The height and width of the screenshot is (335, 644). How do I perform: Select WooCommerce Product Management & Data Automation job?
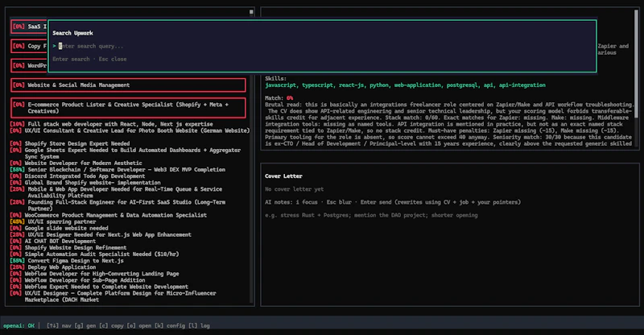[x=109, y=215]
